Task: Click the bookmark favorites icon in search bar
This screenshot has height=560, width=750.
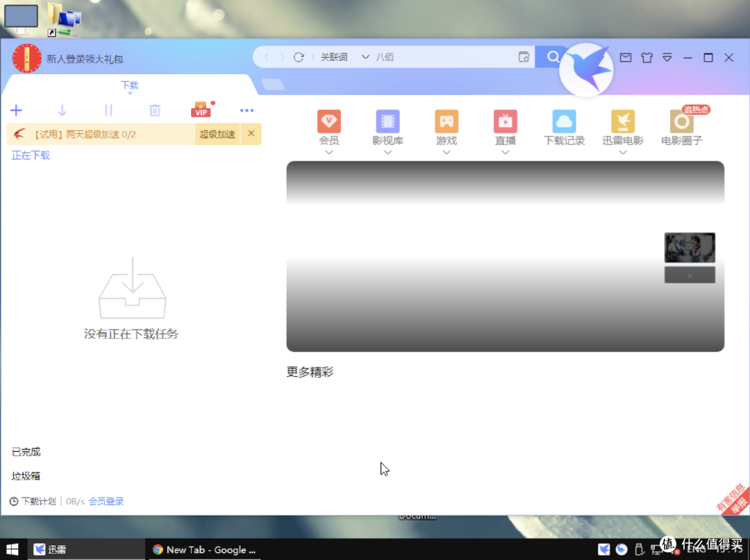Action: click(x=524, y=57)
